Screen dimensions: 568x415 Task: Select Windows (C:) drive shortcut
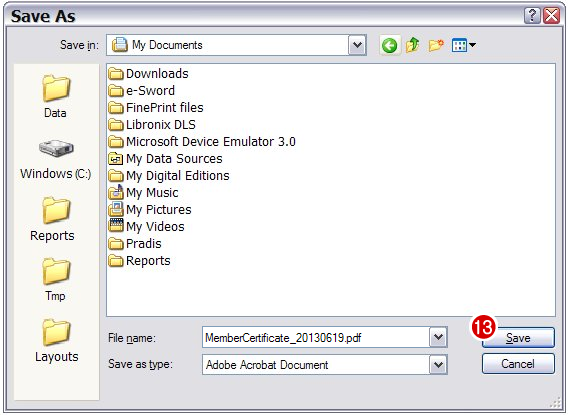point(56,159)
